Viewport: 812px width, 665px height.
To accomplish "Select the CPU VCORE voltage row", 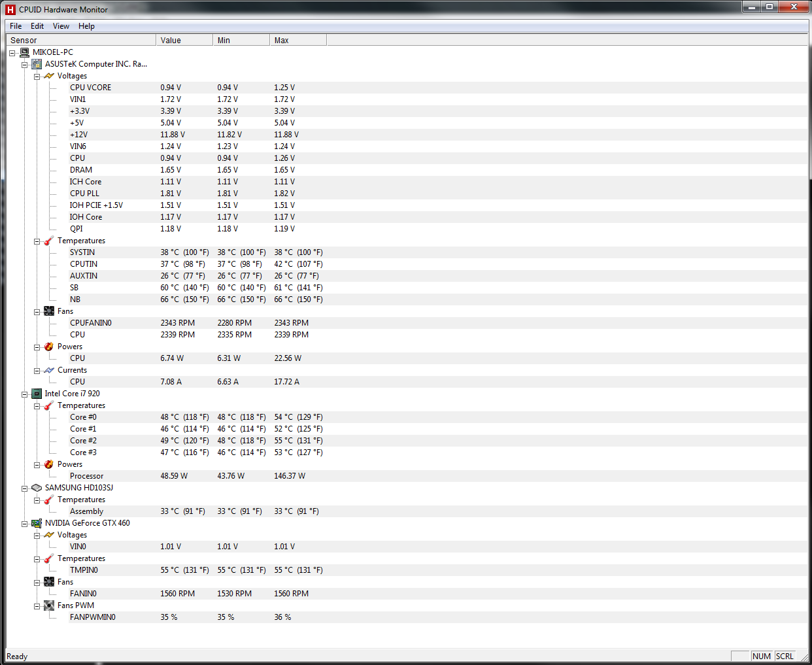I will pos(90,88).
